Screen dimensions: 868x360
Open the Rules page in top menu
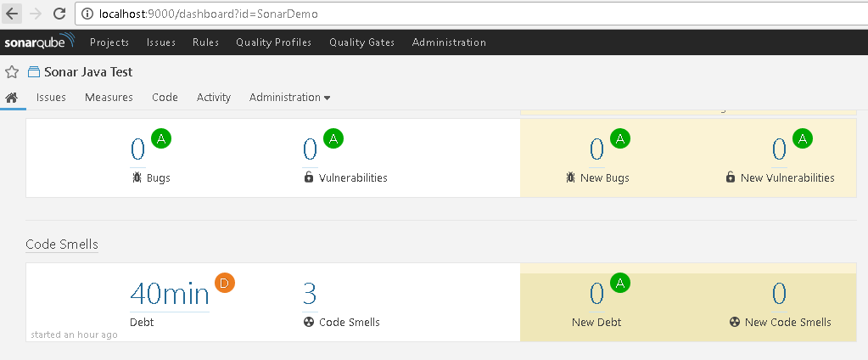pyautogui.click(x=205, y=42)
